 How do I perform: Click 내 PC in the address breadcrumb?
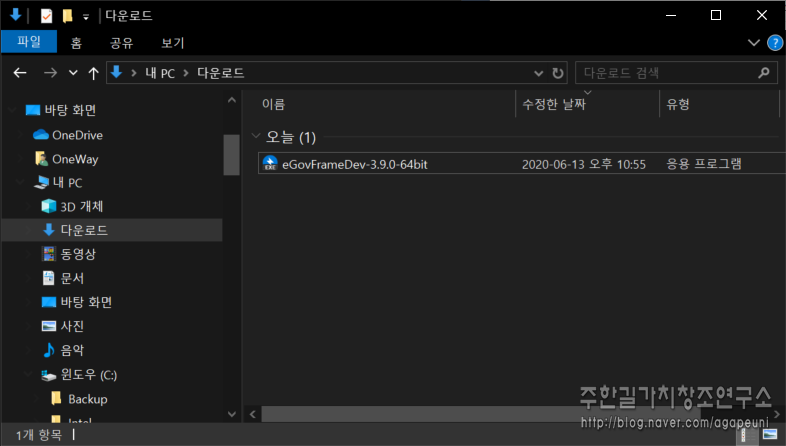[x=160, y=73]
